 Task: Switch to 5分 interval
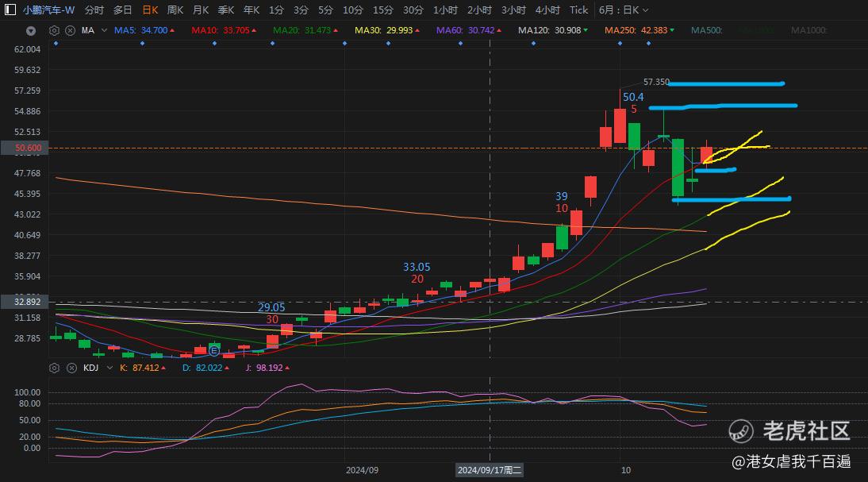point(325,10)
